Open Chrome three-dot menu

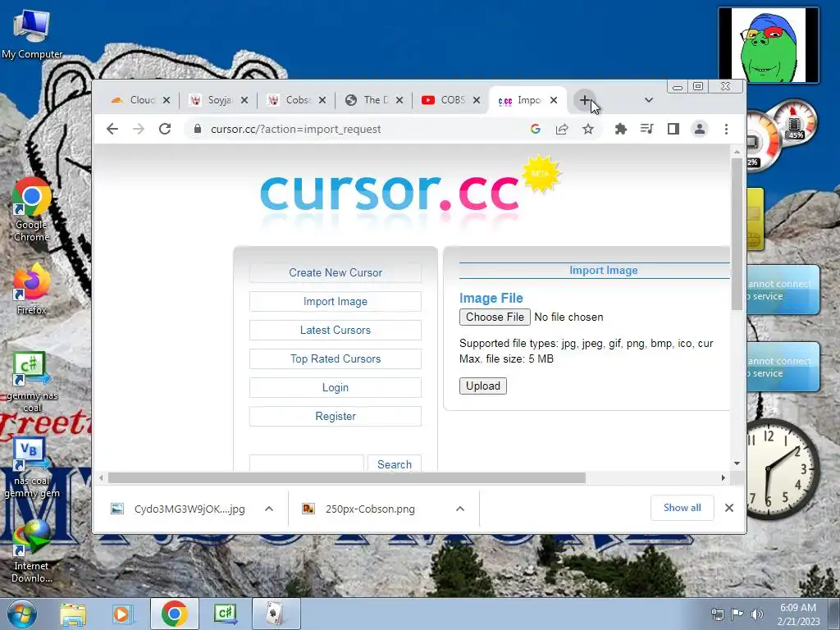(x=726, y=129)
